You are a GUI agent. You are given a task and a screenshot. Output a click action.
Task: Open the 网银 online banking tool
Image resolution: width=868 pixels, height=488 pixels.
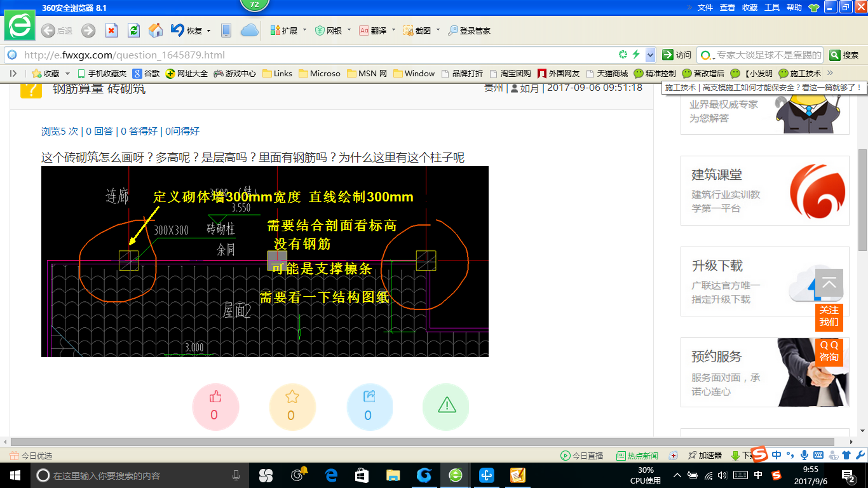click(329, 30)
